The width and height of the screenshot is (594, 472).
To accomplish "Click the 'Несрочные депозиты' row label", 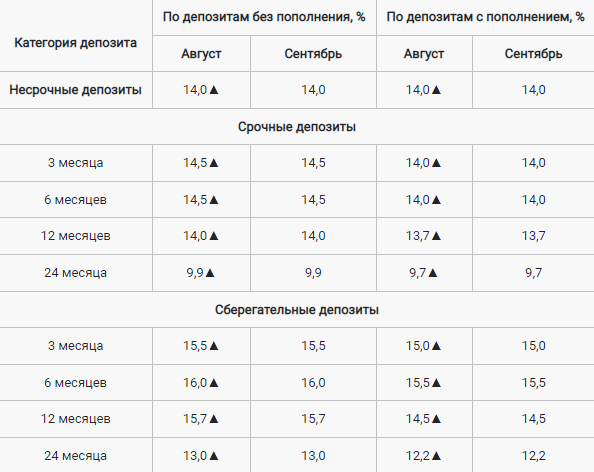I will [75, 90].
